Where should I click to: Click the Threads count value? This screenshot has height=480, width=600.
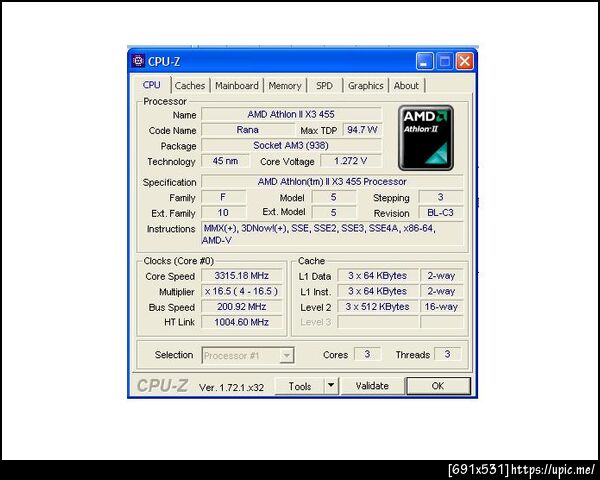(448, 354)
